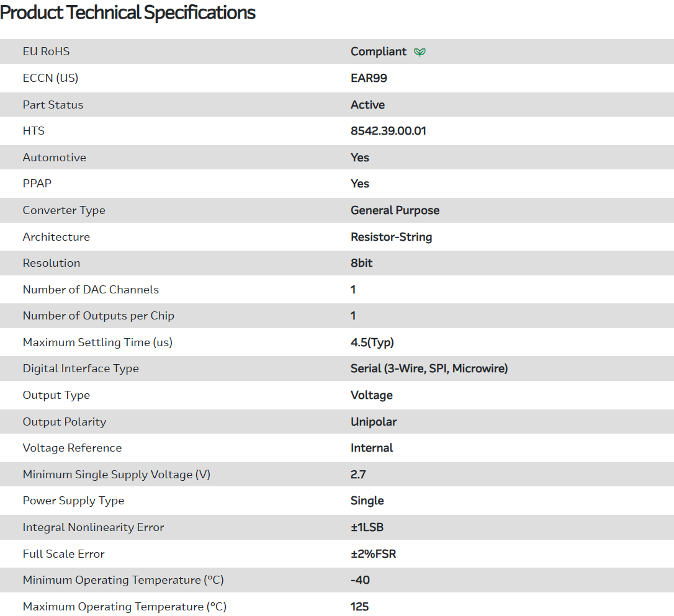Click the General Purpose converter type value
This screenshot has height=616, width=674.
click(395, 210)
